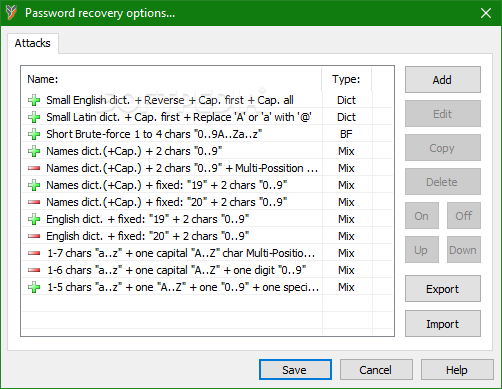The image size is (502, 389).
Task: Click red minus icon of Names dict. Multi-Possition row
Action: click(34, 168)
